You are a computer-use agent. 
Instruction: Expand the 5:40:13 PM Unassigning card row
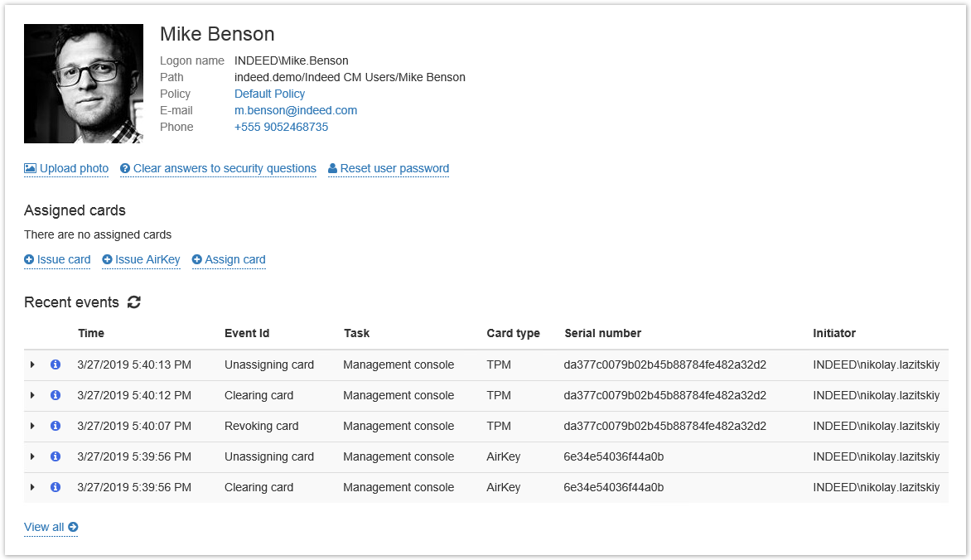point(32,364)
